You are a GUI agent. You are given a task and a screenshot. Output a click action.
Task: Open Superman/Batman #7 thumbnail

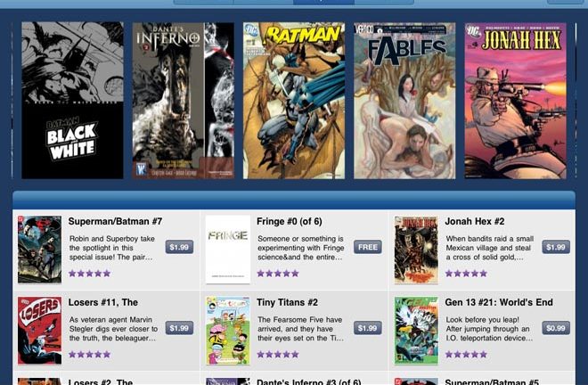tap(39, 250)
